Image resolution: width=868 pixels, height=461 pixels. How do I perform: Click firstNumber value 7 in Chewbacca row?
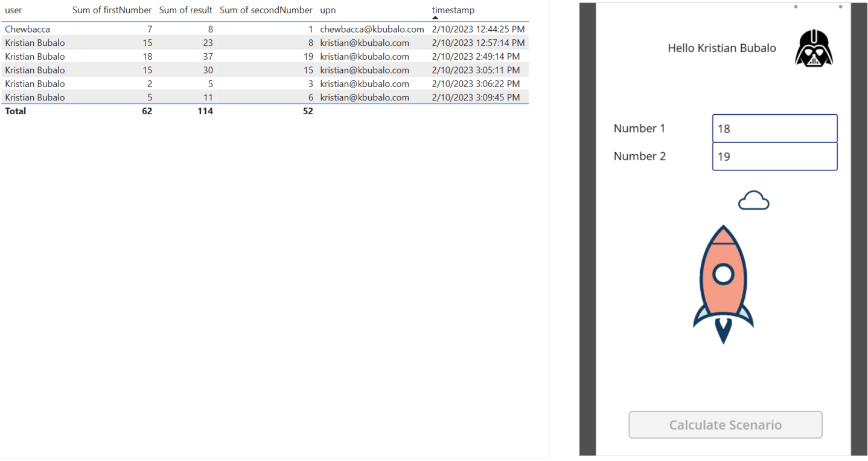(x=149, y=29)
